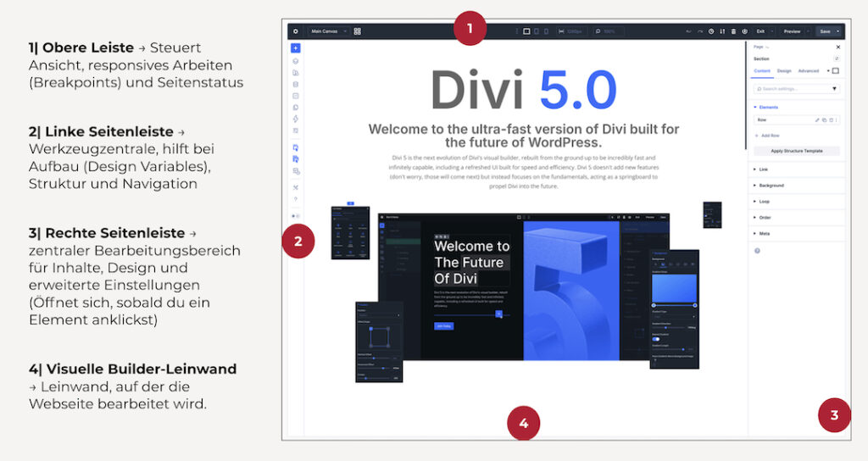Screen dimensions: 868x461
Task: Switch to phone view icon
Action: click(547, 31)
